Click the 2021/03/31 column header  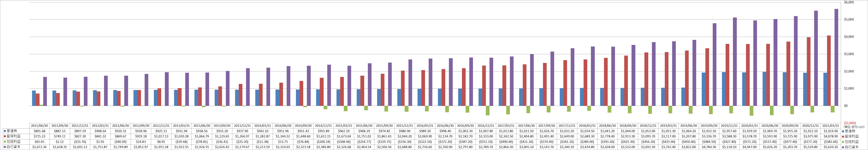pyautogui.click(x=830, y=126)
